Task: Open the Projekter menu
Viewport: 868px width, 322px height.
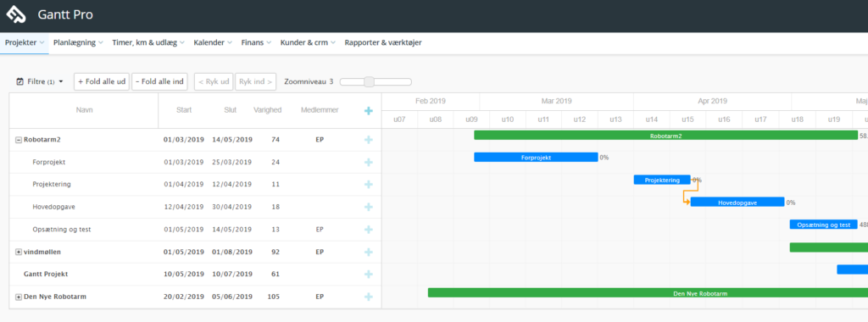Action: point(25,42)
